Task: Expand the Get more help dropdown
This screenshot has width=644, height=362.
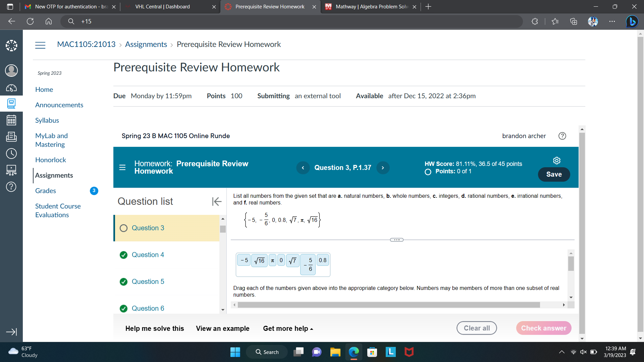Action: click(x=288, y=328)
